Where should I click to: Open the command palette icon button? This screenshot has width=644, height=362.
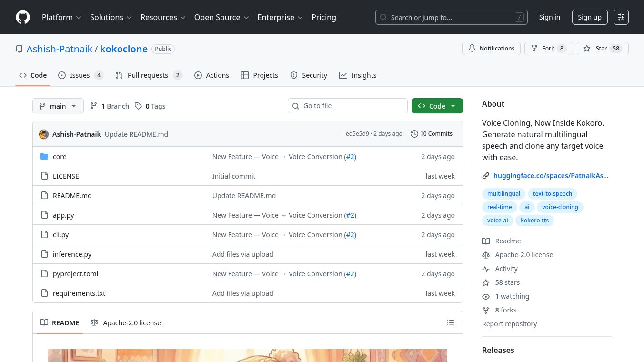coord(621,17)
